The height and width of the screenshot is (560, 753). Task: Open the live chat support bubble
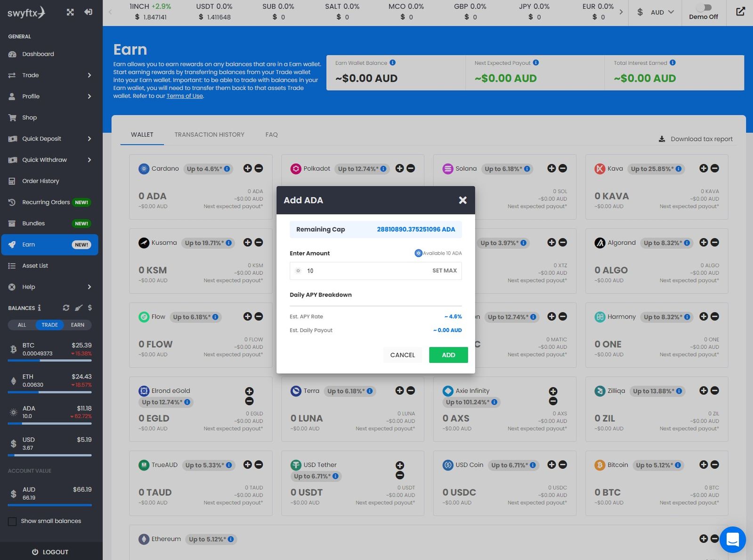point(732,539)
